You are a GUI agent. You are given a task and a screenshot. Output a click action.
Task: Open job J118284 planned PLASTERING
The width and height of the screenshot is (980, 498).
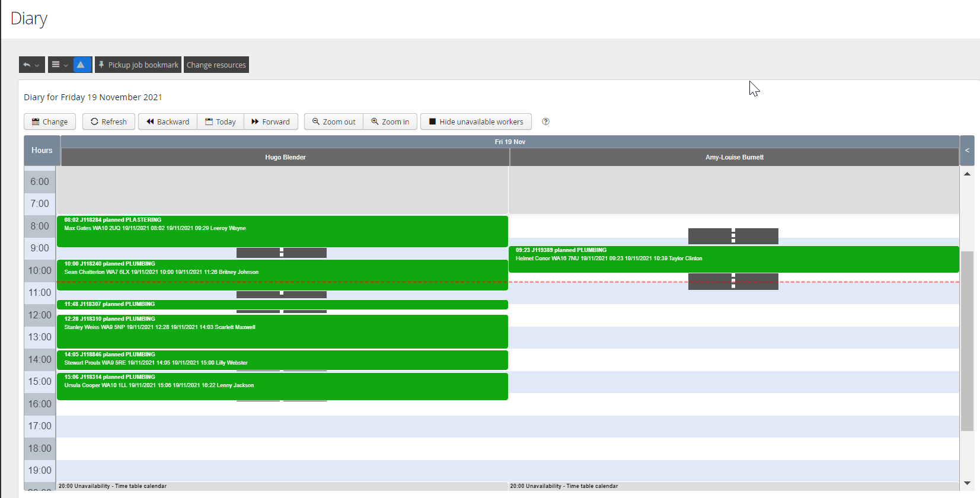(x=282, y=231)
